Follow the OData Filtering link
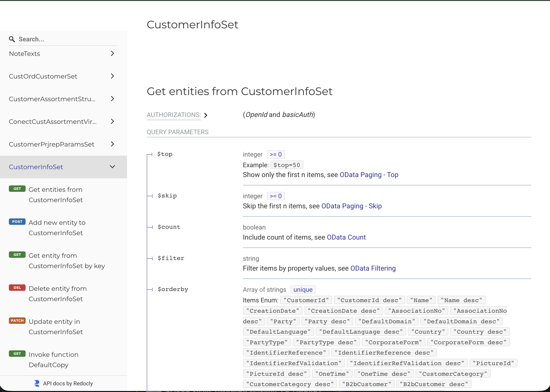Image resolution: width=550 pixels, height=392 pixels. click(x=373, y=268)
